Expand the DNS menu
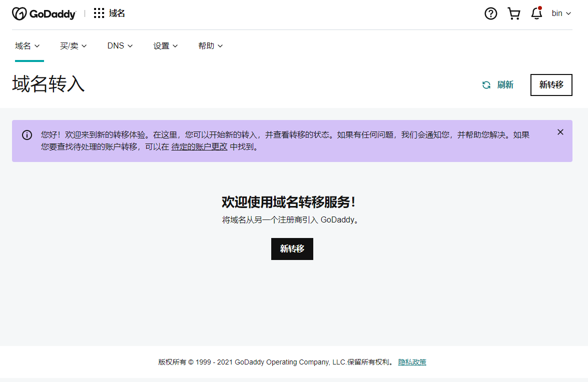Screen dimensions: 588x382 120,45
